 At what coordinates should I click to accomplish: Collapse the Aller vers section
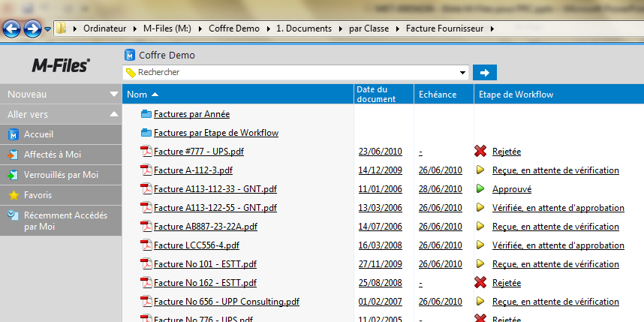tap(61, 114)
